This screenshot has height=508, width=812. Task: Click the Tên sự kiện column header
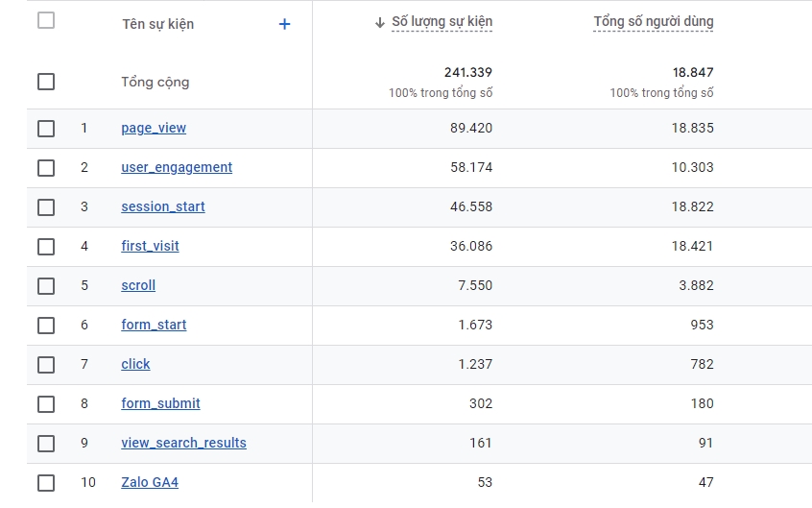coord(157,24)
